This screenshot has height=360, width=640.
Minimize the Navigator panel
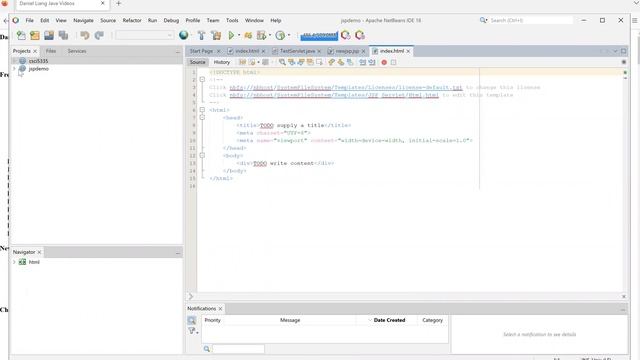(178, 253)
